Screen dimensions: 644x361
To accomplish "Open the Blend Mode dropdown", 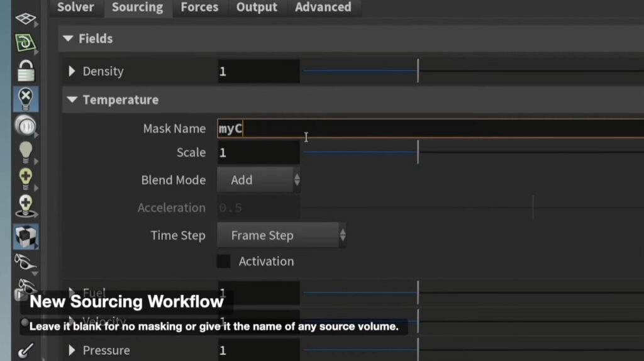I will click(x=258, y=181).
